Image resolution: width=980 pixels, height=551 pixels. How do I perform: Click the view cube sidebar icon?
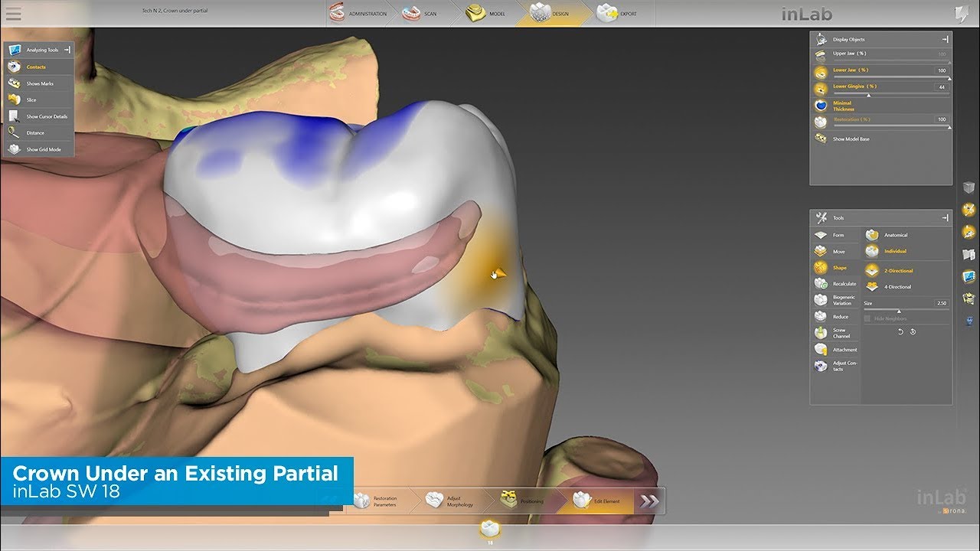tap(969, 188)
